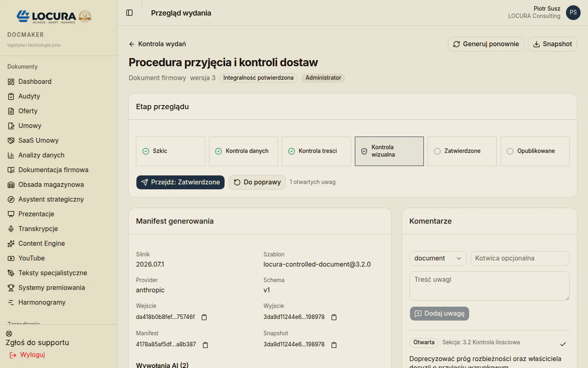Copy the Snapshot hash value
Screen dimensions: 588x368
tap(334, 345)
